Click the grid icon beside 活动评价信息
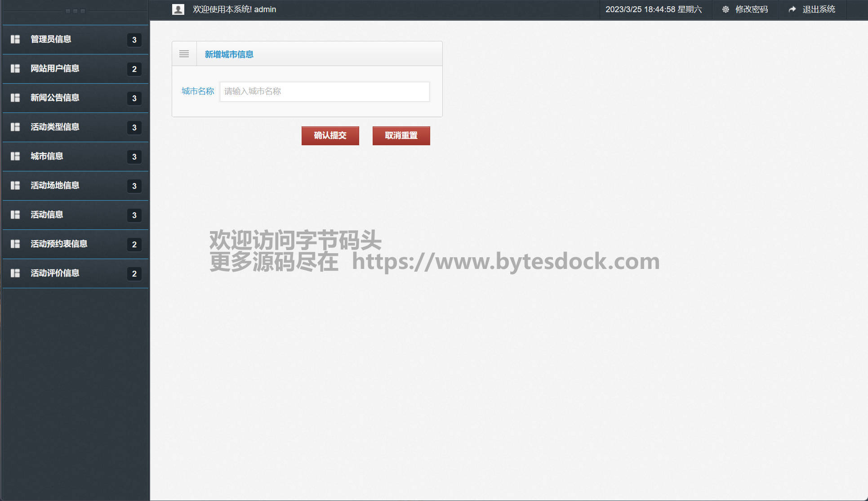The image size is (868, 501). point(15,273)
